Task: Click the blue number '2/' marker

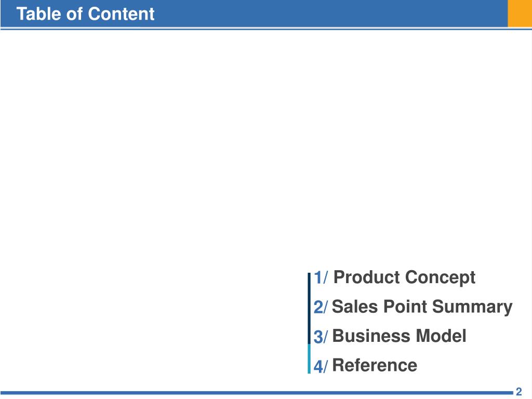Action: point(321,307)
